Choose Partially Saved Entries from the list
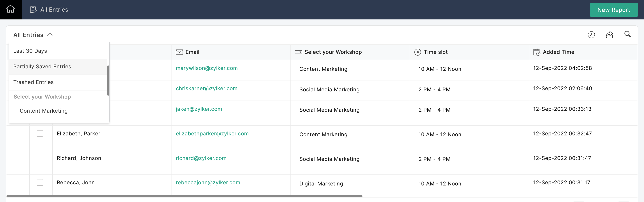Screen dimensions: 644x202 coord(58,67)
